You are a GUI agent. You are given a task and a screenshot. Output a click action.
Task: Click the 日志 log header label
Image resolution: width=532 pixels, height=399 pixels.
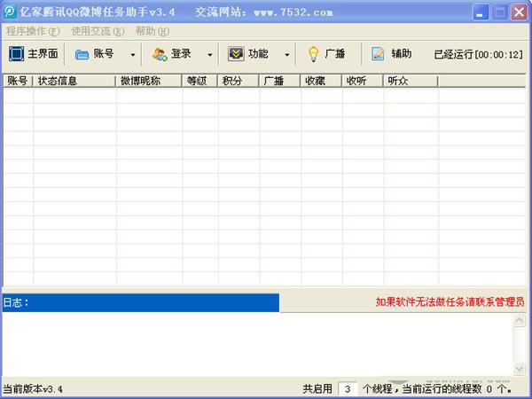[16, 302]
